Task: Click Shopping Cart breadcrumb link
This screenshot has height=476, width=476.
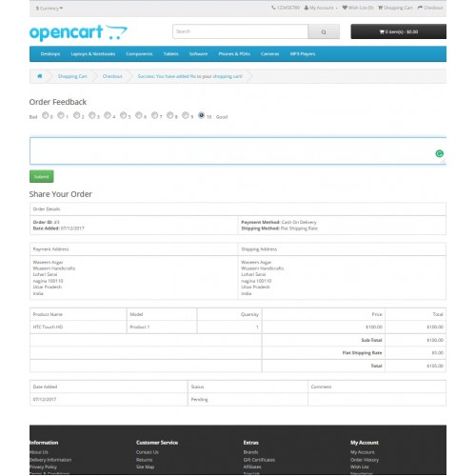Action: point(72,76)
